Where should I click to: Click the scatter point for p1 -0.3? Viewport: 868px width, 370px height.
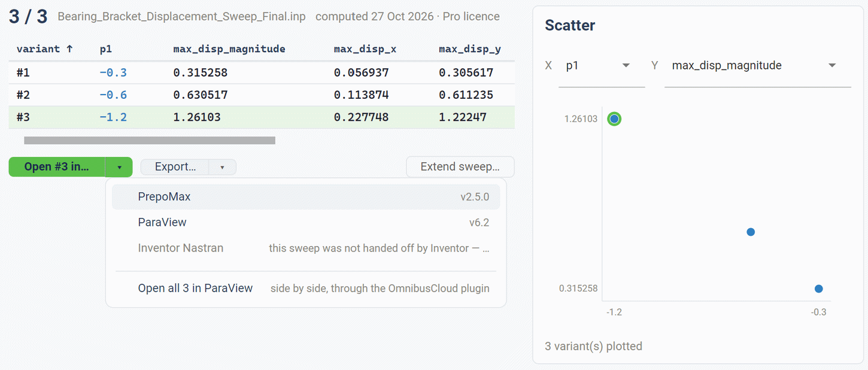point(819,289)
